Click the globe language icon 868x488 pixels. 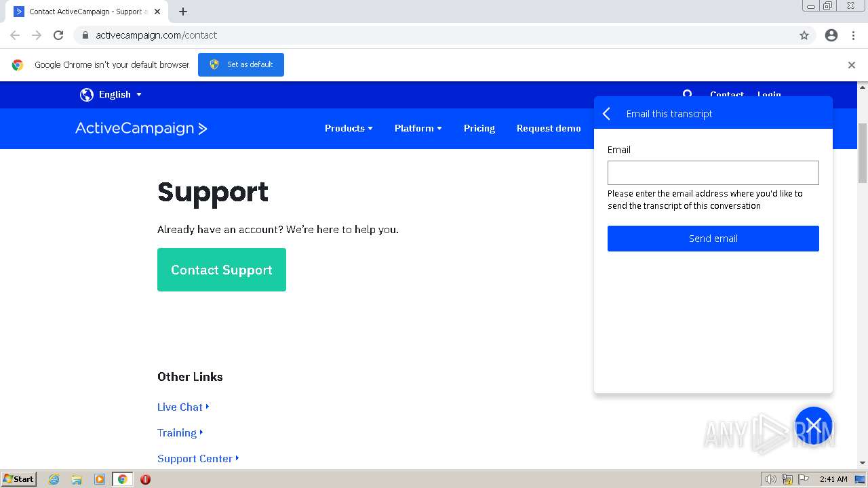click(87, 95)
